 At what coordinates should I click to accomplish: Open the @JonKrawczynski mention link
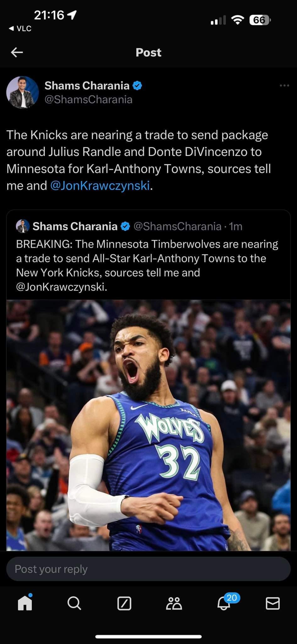tap(100, 186)
